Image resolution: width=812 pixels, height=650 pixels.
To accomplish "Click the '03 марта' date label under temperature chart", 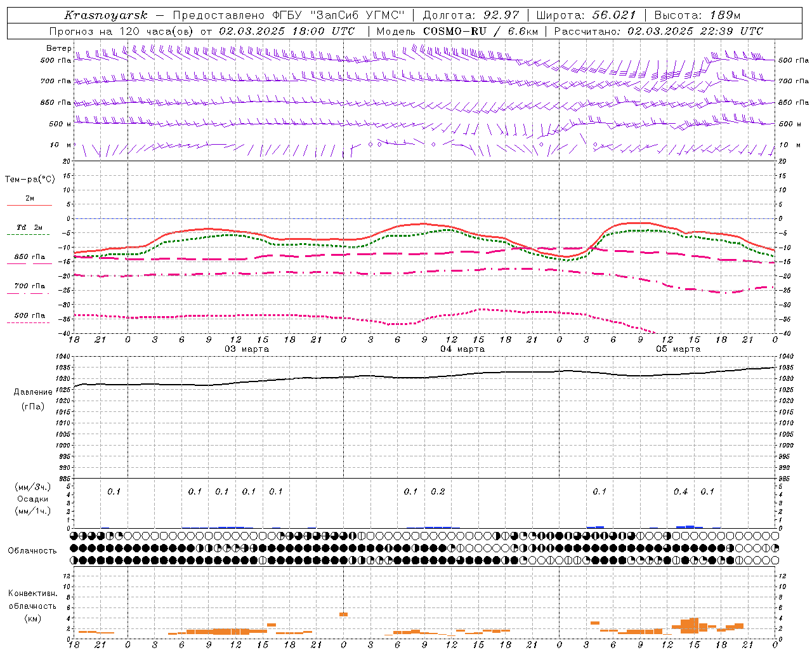I will coord(247,349).
